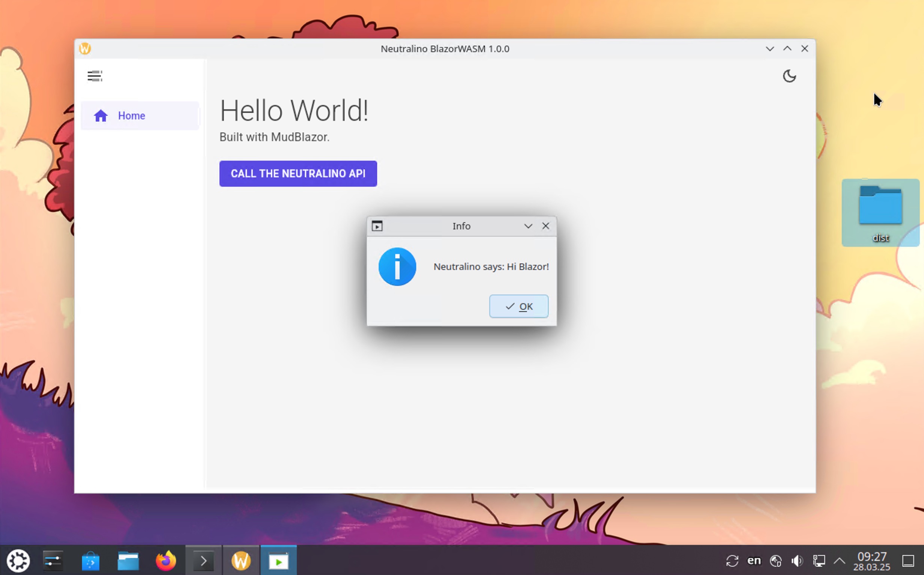This screenshot has width=924, height=575.
Task: Launch Firefox from the taskbar
Action: (x=166, y=561)
